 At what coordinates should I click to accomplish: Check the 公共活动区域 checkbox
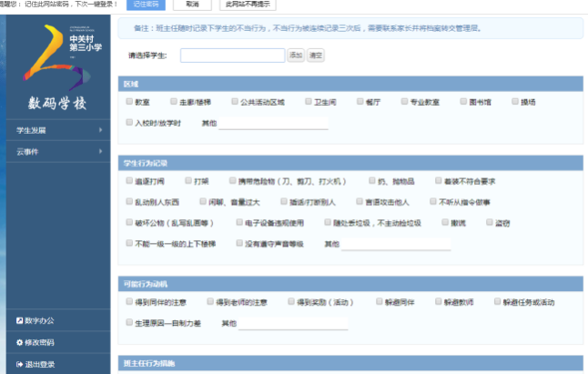pos(235,101)
